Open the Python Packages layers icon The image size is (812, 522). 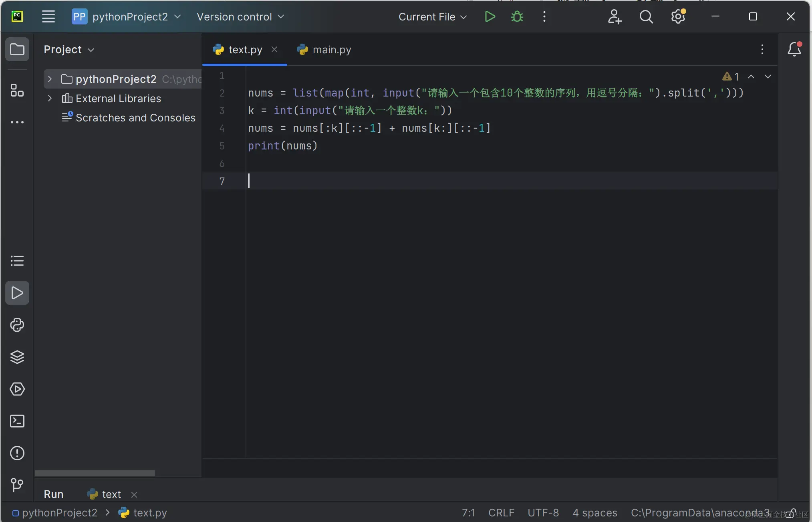tap(17, 357)
